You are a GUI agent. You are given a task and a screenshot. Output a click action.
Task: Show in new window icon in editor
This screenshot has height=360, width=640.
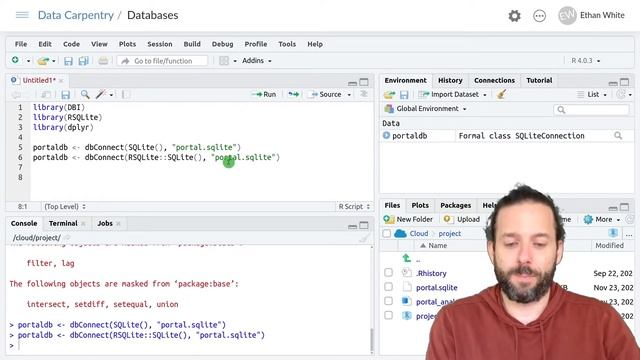point(46,95)
